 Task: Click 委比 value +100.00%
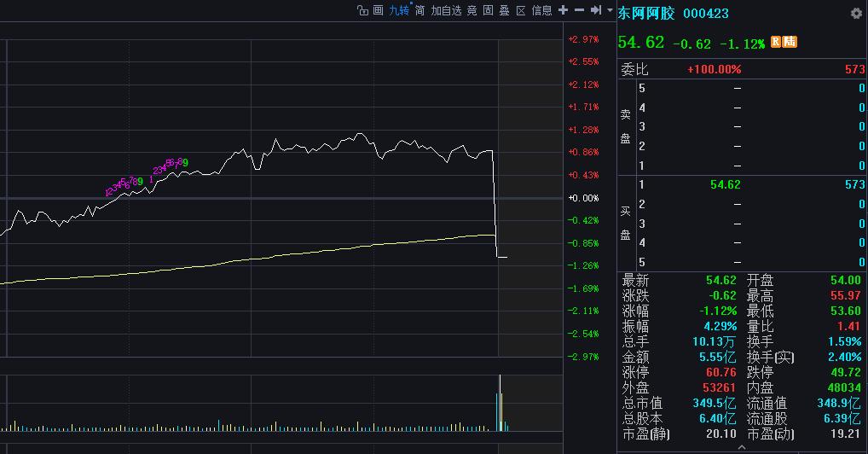[x=715, y=69]
